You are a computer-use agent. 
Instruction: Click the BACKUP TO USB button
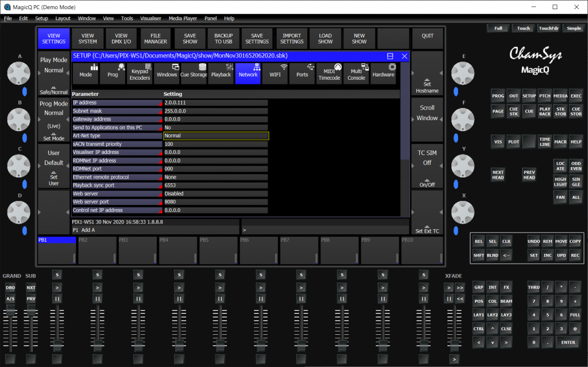(x=223, y=38)
